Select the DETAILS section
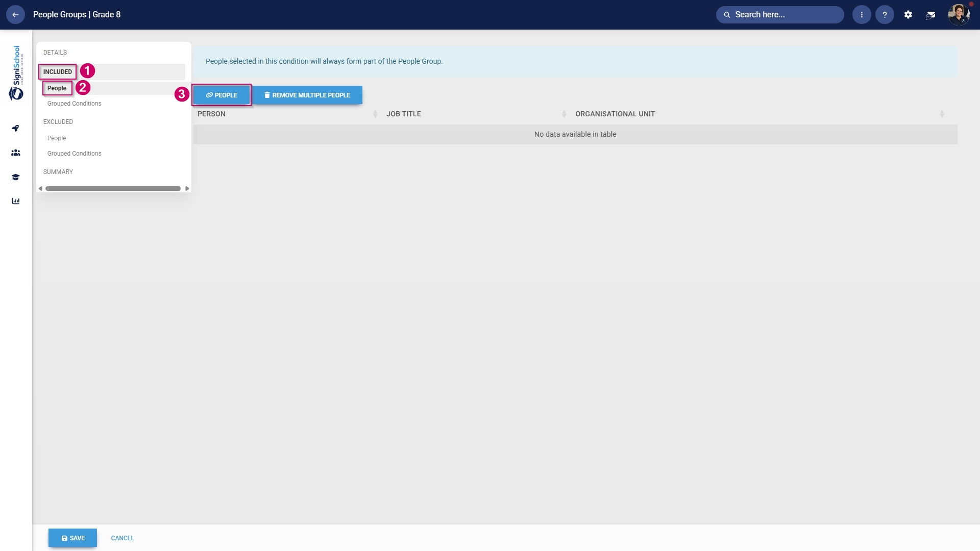This screenshot has width=980, height=551. click(x=55, y=53)
